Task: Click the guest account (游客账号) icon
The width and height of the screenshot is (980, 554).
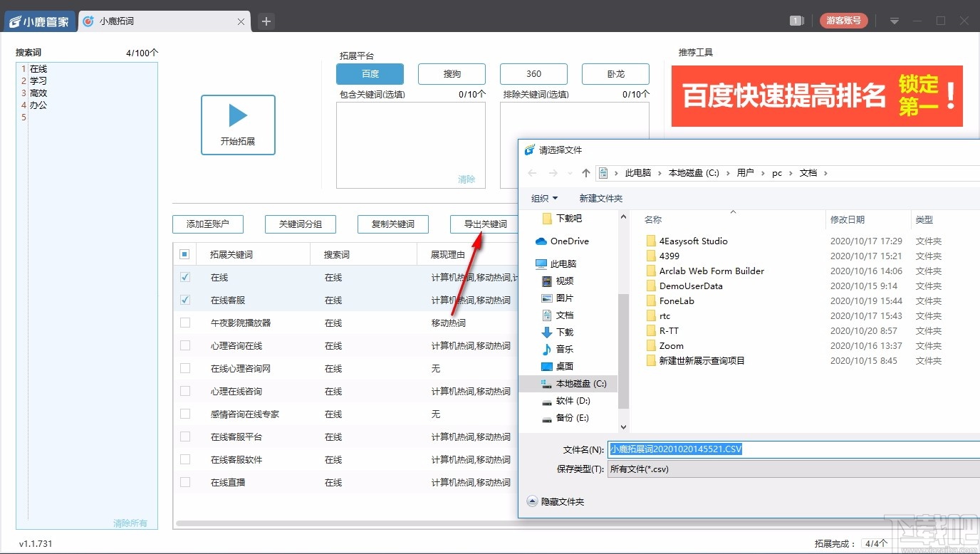Action: (843, 20)
